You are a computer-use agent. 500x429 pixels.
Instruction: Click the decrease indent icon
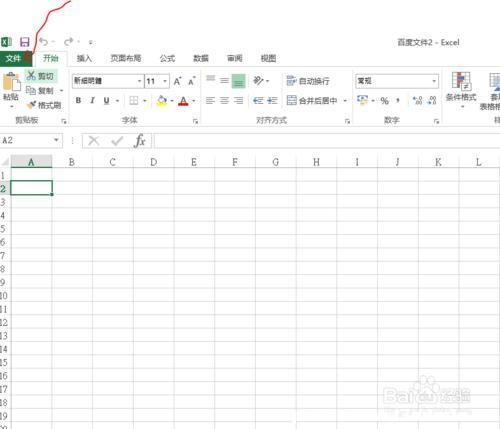pyautogui.click(x=258, y=100)
